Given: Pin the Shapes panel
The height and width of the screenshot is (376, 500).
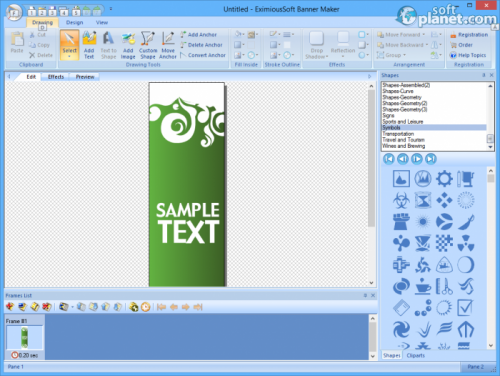Looking at the screenshot, I should click(484, 75).
